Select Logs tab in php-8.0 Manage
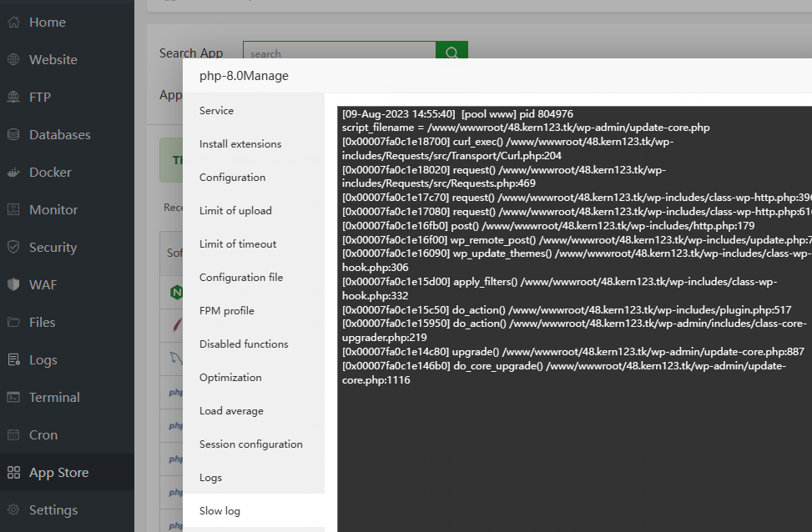Image resolution: width=812 pixels, height=532 pixels. tap(211, 478)
